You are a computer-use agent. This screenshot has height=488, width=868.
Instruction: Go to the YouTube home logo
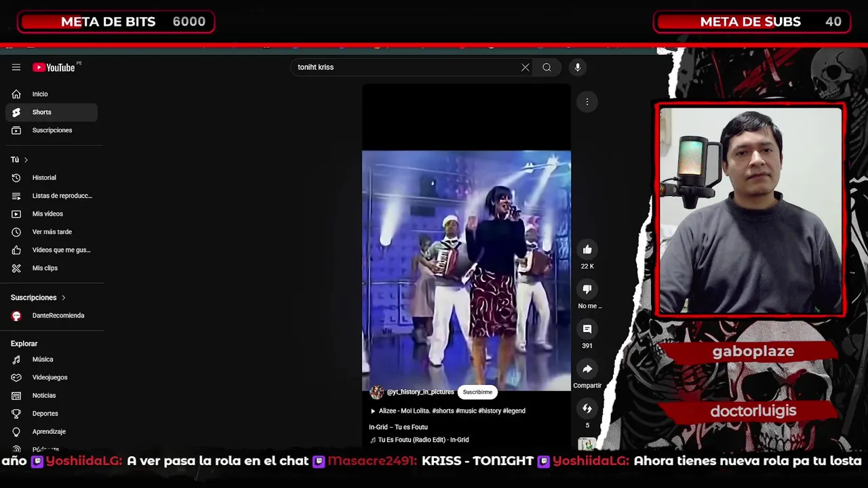[54, 67]
